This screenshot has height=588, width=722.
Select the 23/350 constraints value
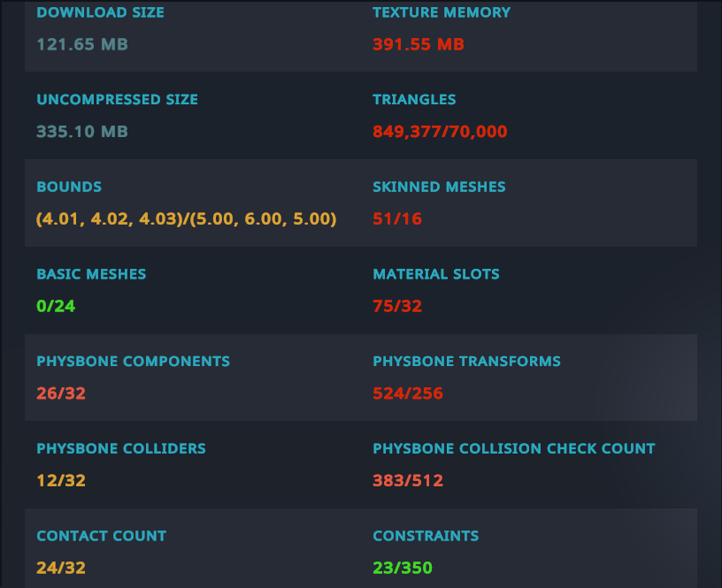click(x=403, y=569)
